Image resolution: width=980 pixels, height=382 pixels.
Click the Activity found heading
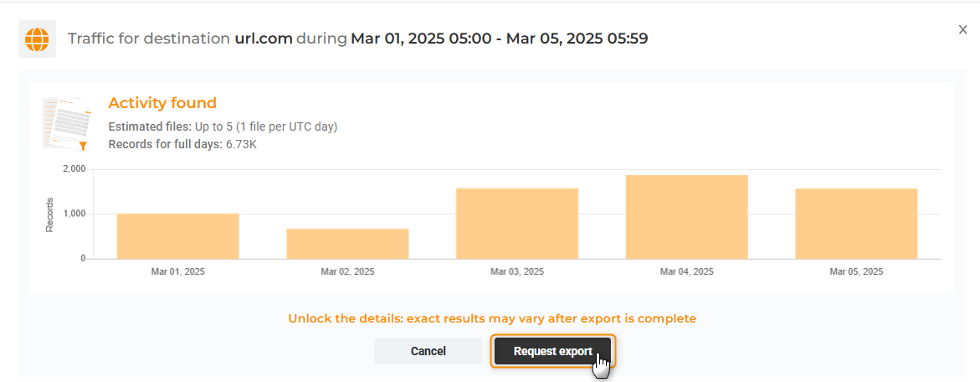click(x=162, y=103)
